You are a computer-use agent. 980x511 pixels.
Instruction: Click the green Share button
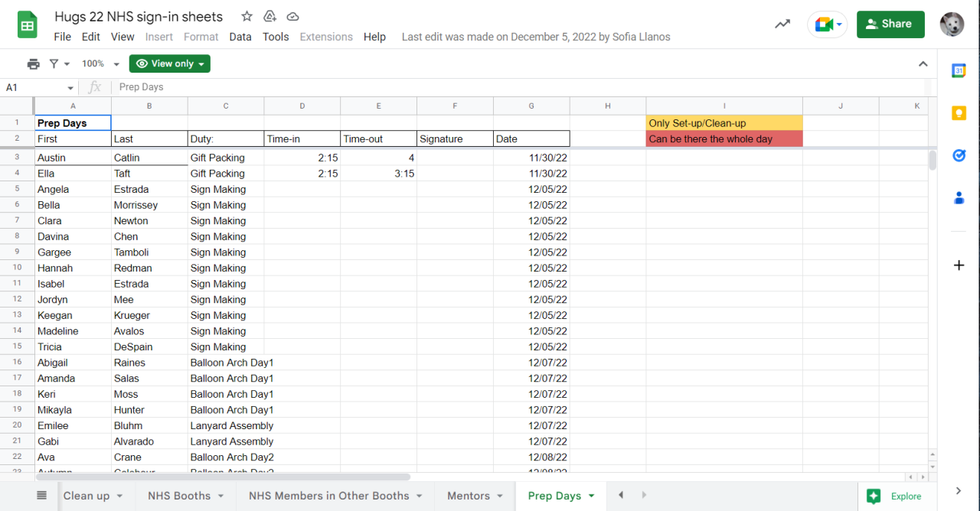point(890,24)
